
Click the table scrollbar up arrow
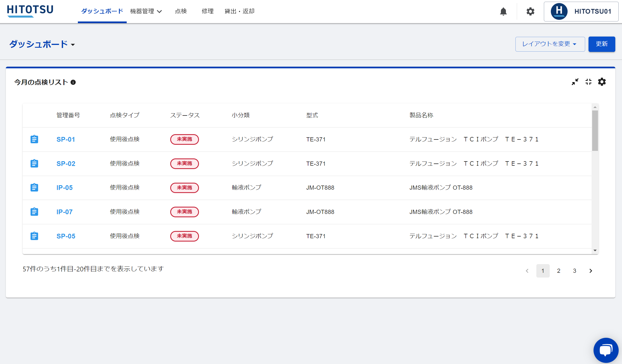[595, 107]
